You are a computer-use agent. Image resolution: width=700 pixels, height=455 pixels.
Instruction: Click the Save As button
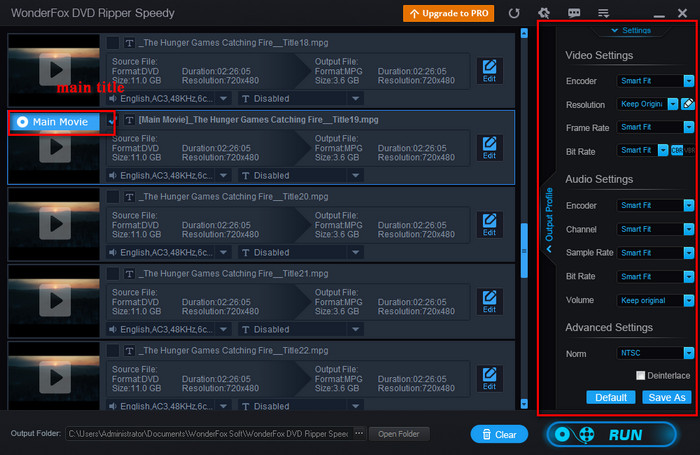[667, 397]
